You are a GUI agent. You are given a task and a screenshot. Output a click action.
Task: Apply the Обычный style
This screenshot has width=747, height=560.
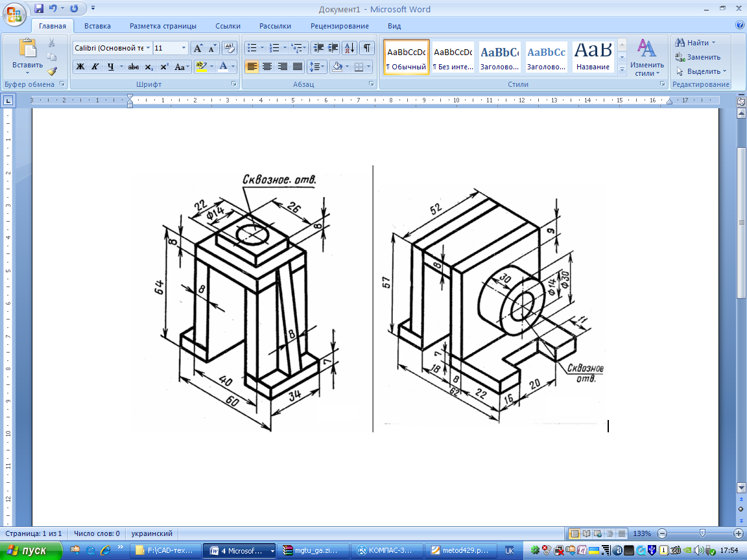coord(407,57)
